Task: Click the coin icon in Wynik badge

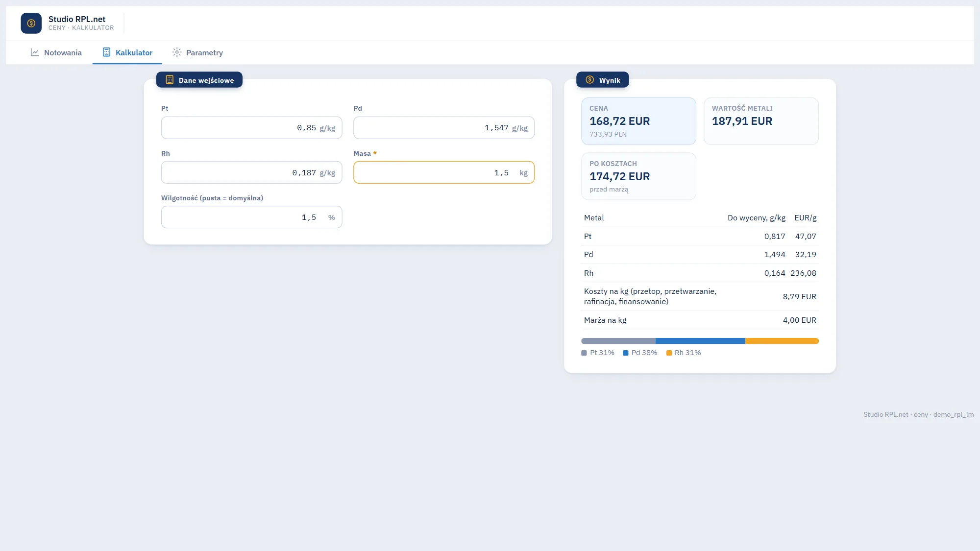Action: [590, 80]
